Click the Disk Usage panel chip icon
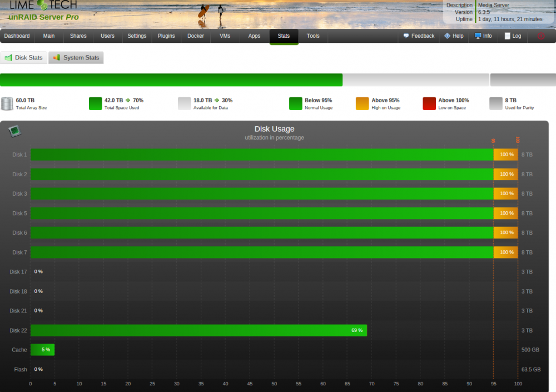This screenshot has height=392, width=556. pyautogui.click(x=14, y=131)
